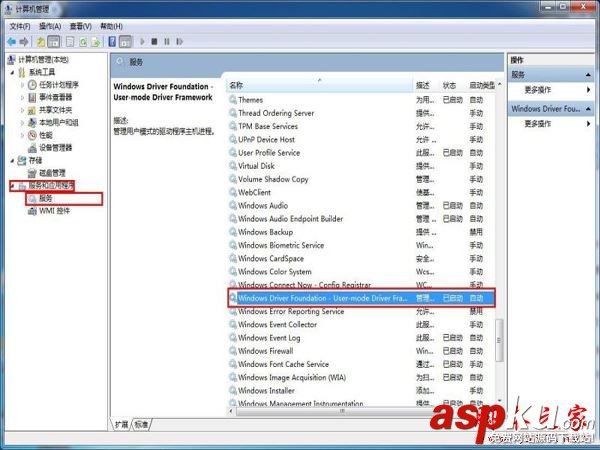Open the 帮助(H) menu
The width and height of the screenshot is (600, 450).
point(111,26)
